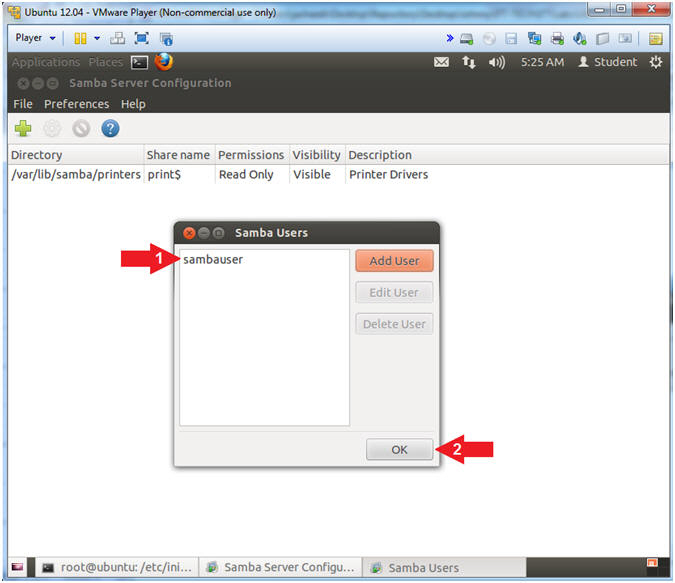The width and height of the screenshot is (675, 583).
Task: Sort by the Description column header
Action: 507,155
